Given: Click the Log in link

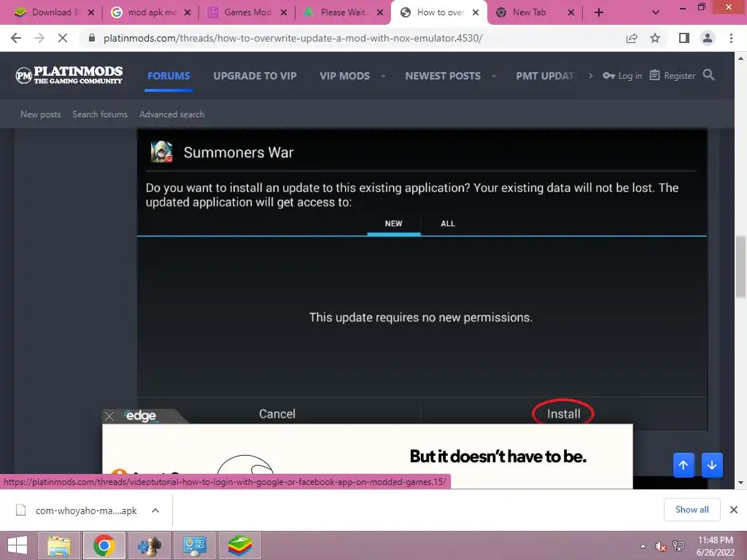Looking at the screenshot, I should (622, 75).
